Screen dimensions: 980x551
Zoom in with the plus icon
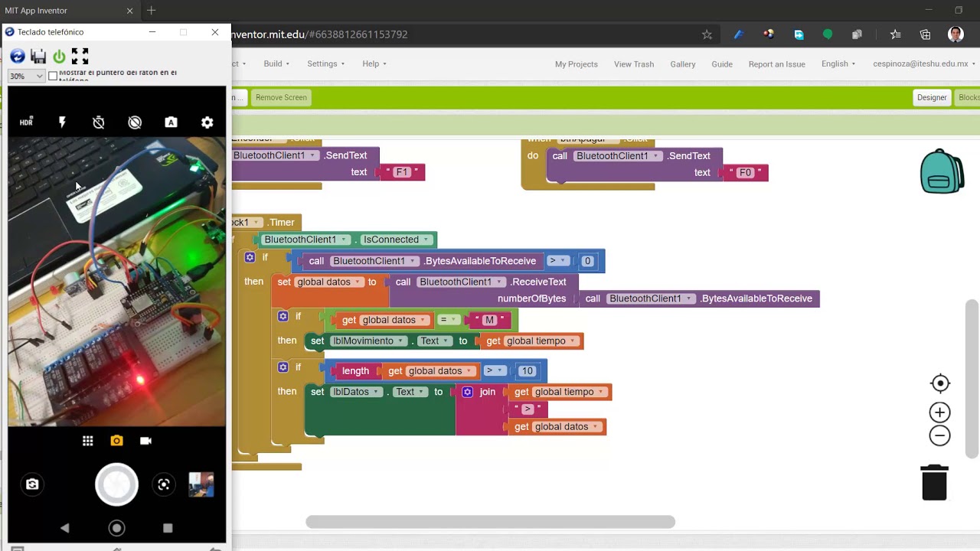[939, 412]
